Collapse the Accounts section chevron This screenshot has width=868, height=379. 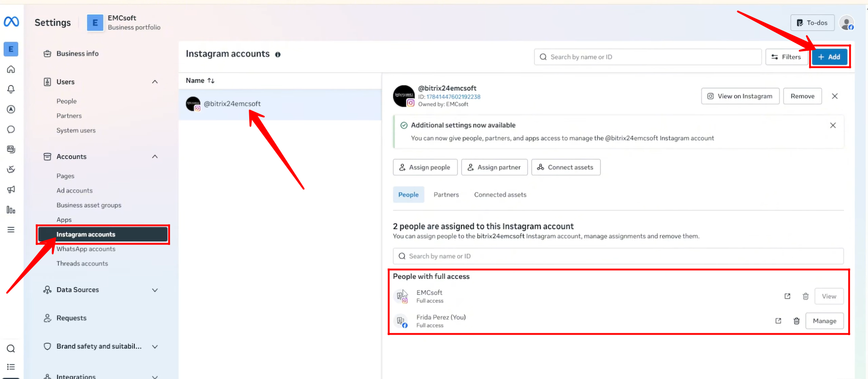155,157
